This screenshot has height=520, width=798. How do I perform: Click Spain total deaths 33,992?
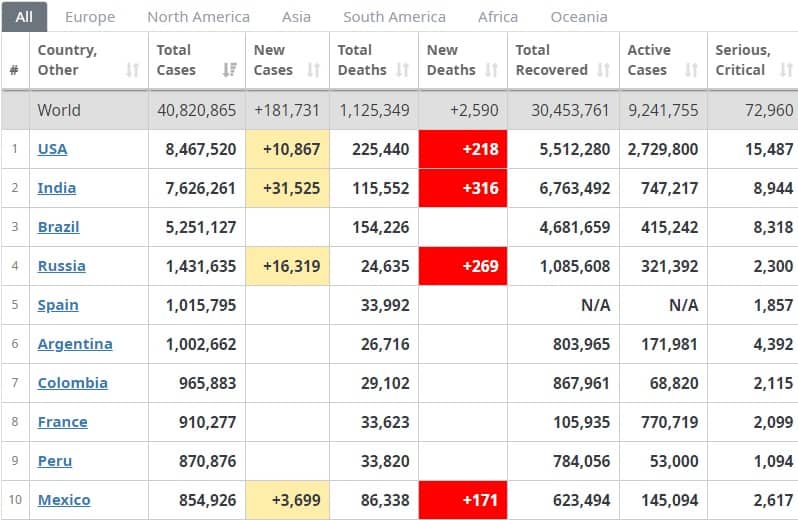[x=385, y=305]
